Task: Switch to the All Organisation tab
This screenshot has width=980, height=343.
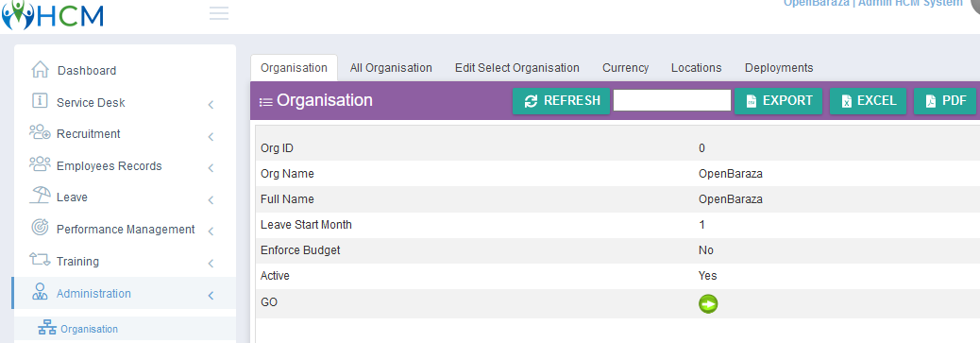Action: point(391,68)
